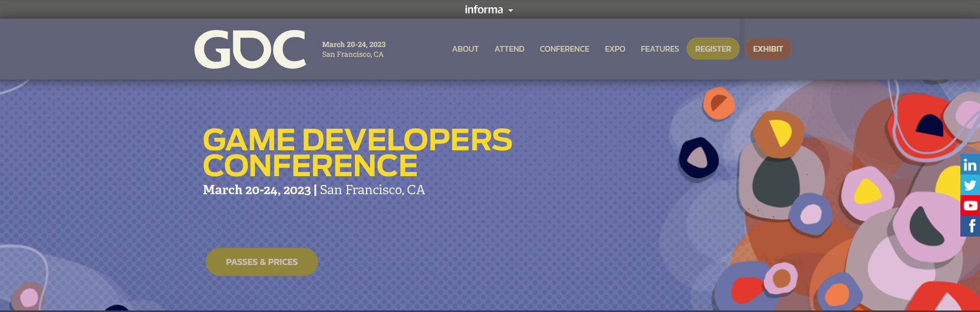Expand the informa dropdown bar
Viewport: 980px width, 312px height.
click(489, 9)
